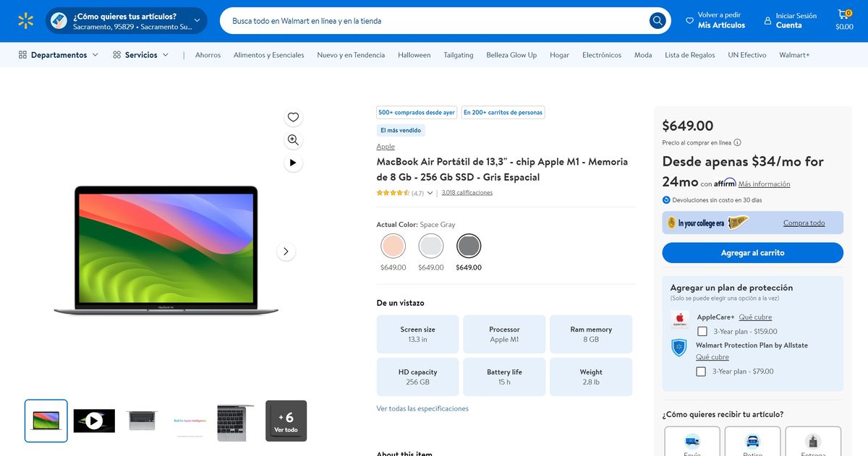Click the search magnifier button
Screen dimensions: 868x456
point(657,21)
